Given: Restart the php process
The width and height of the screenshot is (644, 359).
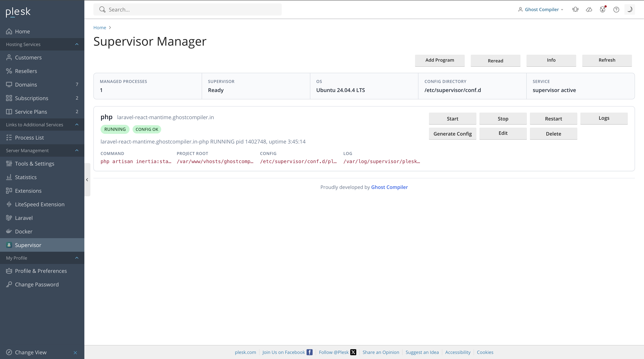Looking at the screenshot, I should point(553,119).
